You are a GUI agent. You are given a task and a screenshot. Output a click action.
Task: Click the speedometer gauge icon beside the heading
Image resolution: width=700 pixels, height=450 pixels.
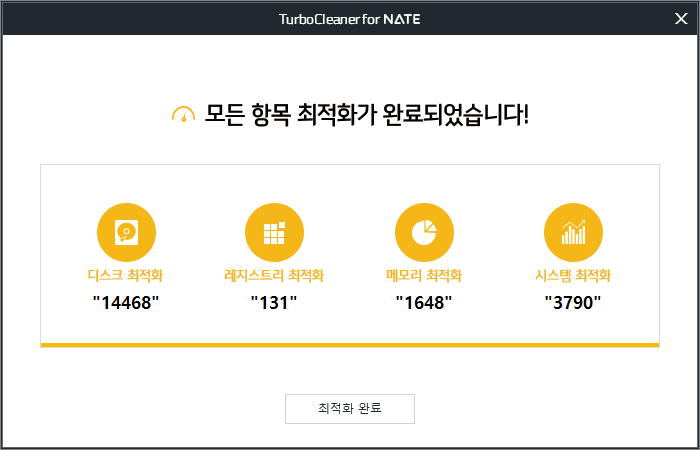click(x=183, y=115)
